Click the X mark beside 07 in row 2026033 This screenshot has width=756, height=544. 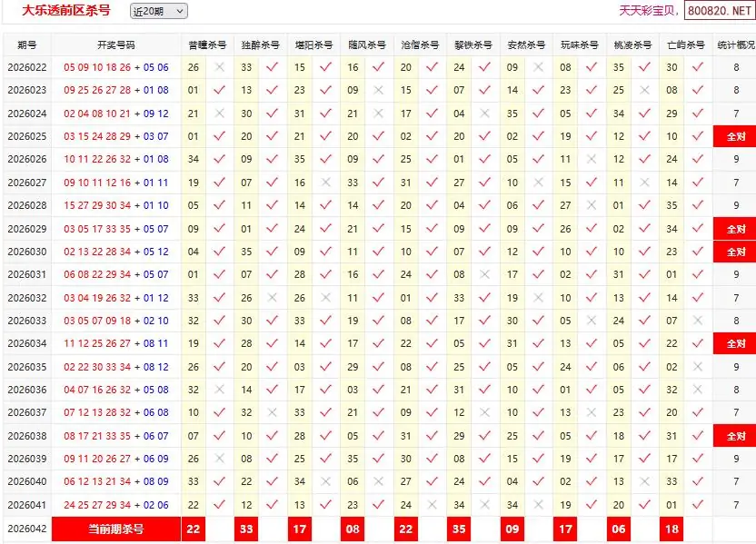(697, 321)
